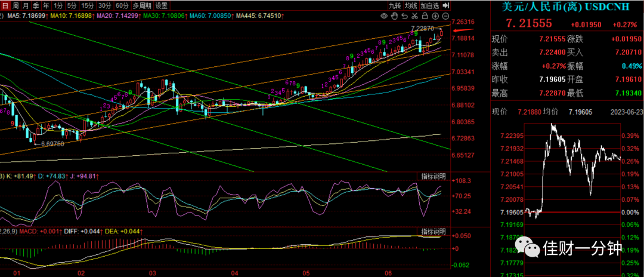Open the 多周期 multi-period option
The width and height of the screenshot is (644, 277).
pyautogui.click(x=142, y=6)
